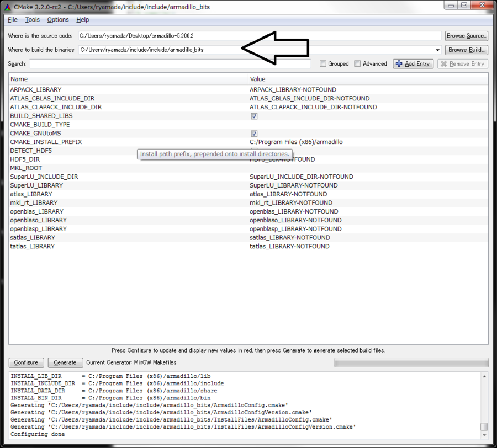Select the MKL_ROOT entry
This screenshot has height=448, width=497.
(x=26, y=168)
